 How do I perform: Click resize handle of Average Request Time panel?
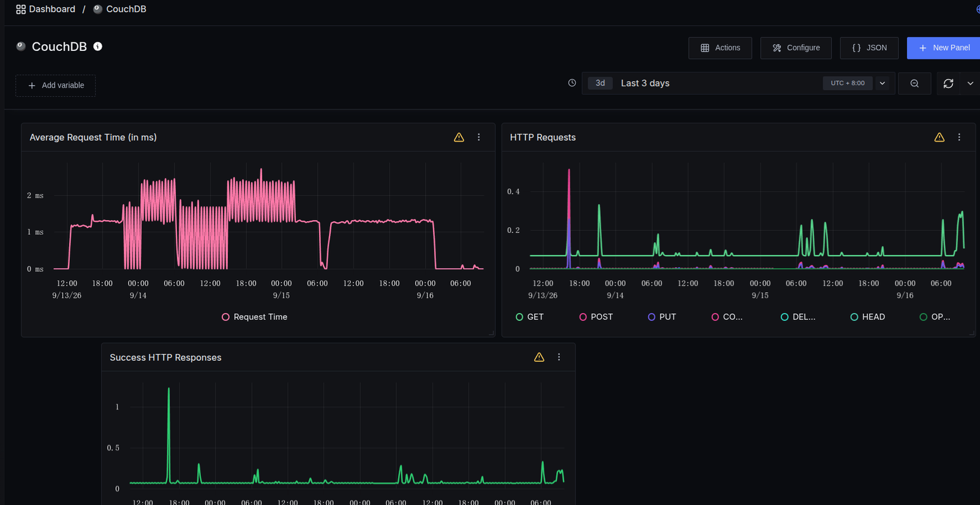pos(492,333)
